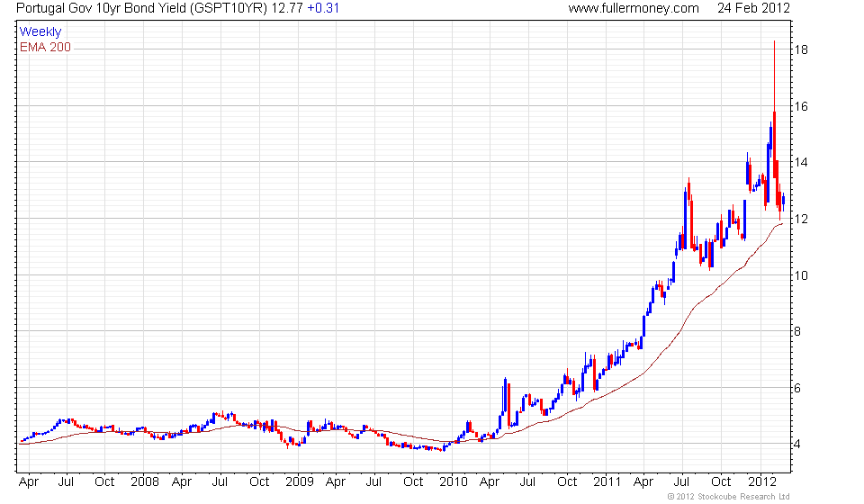
Task: Click the 'Weekly' label
Action: 40,31
